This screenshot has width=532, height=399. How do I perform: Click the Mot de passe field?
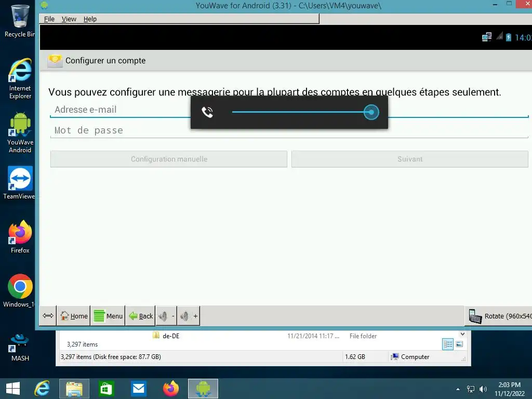pos(289,130)
